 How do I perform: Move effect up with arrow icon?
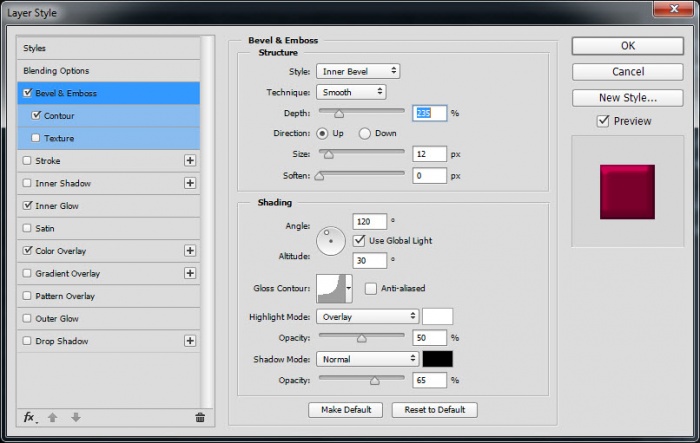click(53, 417)
